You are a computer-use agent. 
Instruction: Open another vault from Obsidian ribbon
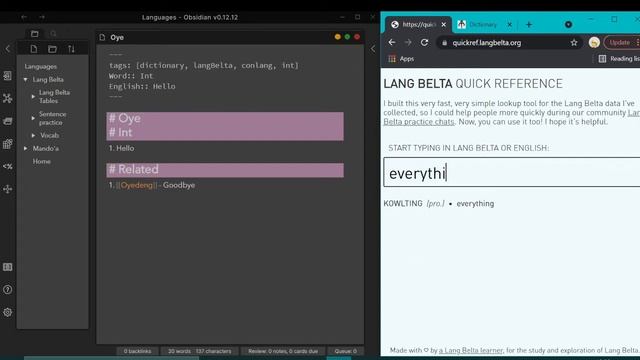[7, 267]
